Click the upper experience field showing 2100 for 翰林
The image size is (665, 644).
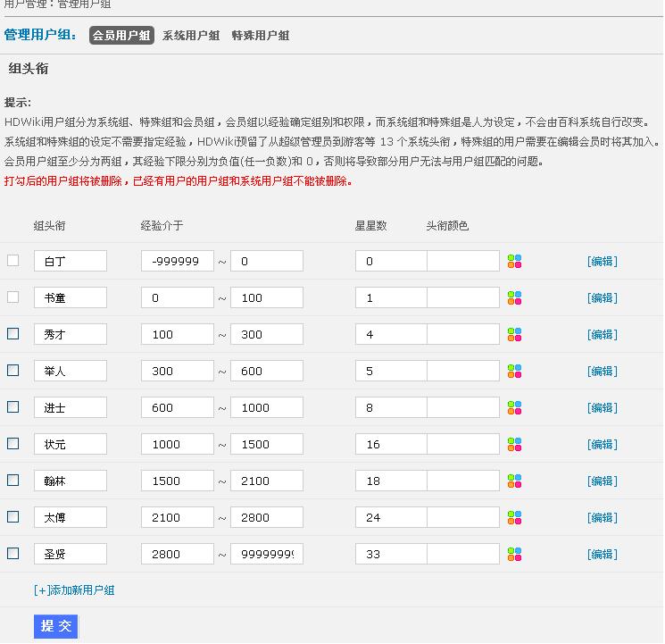point(267,481)
